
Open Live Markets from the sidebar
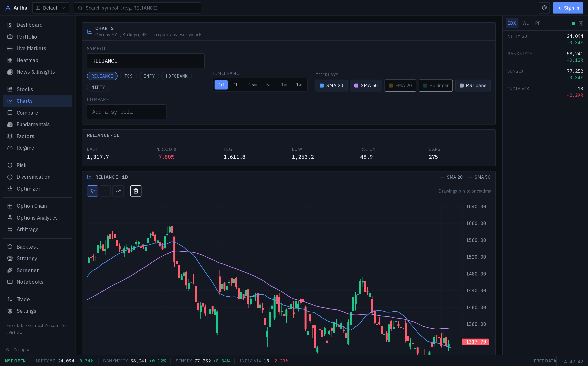pyautogui.click(x=38, y=48)
